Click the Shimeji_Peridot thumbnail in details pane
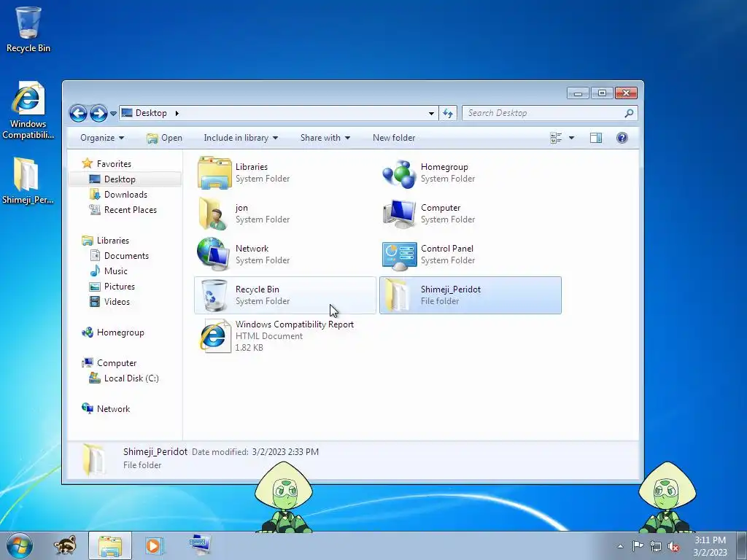The height and width of the screenshot is (560, 747). pos(93,459)
